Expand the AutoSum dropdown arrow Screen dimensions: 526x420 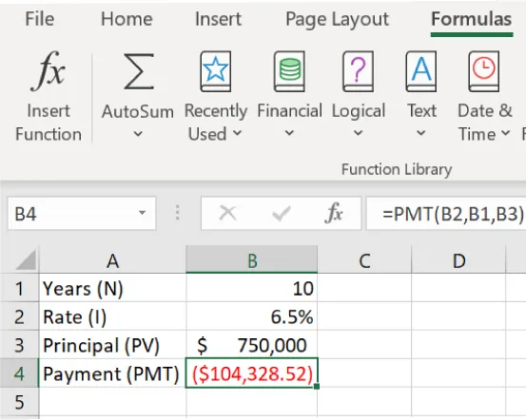(x=138, y=134)
